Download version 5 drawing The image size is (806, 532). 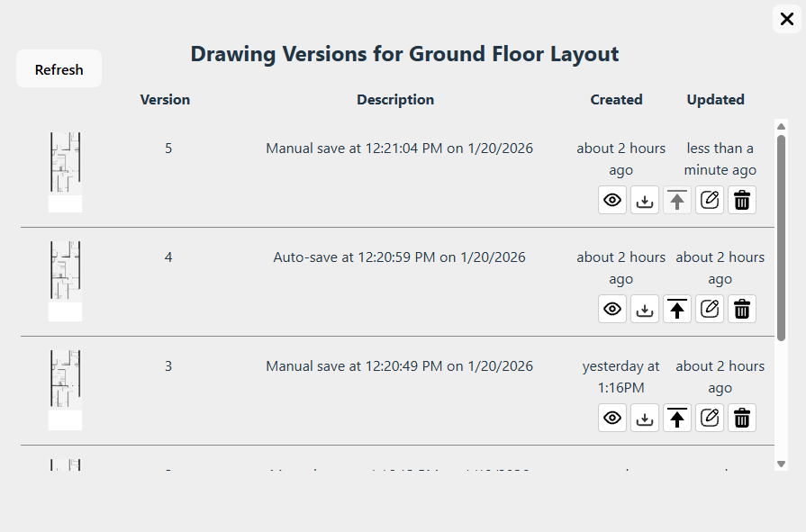coord(645,200)
